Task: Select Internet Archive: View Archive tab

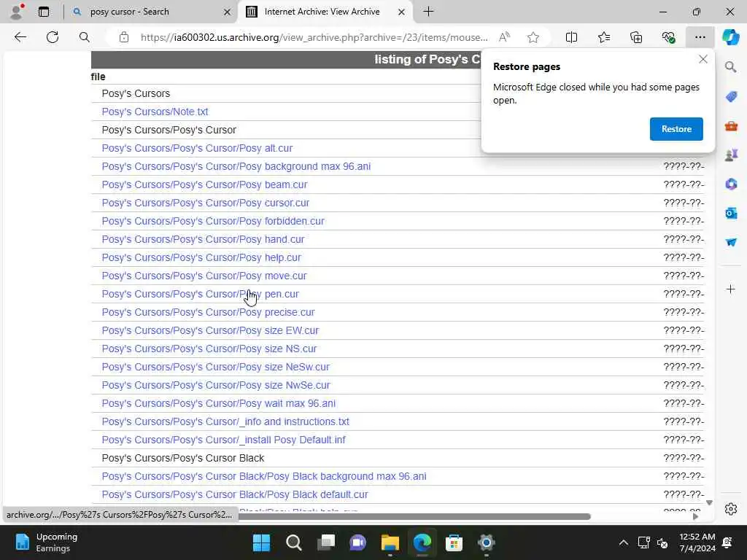Action: 322,12
